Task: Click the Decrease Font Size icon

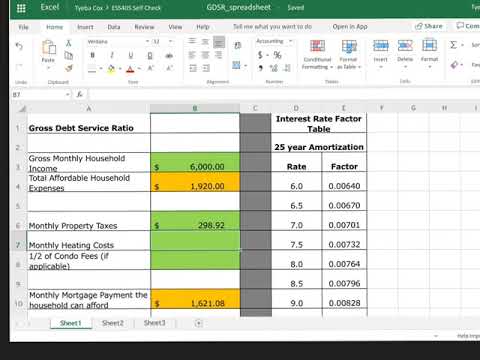Action: [x=169, y=68]
